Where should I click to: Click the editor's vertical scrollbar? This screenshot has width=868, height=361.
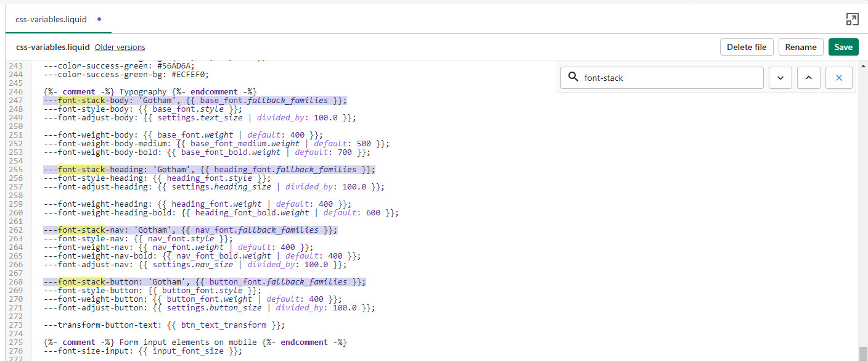862,353
